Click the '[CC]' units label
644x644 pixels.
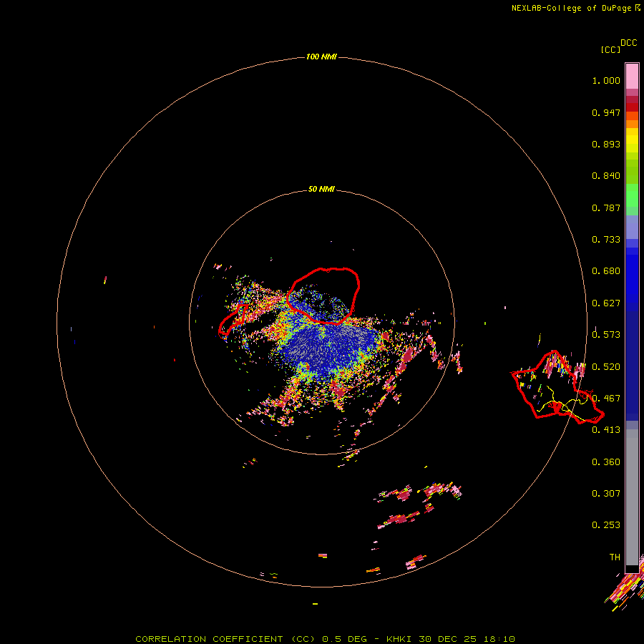[611, 49]
